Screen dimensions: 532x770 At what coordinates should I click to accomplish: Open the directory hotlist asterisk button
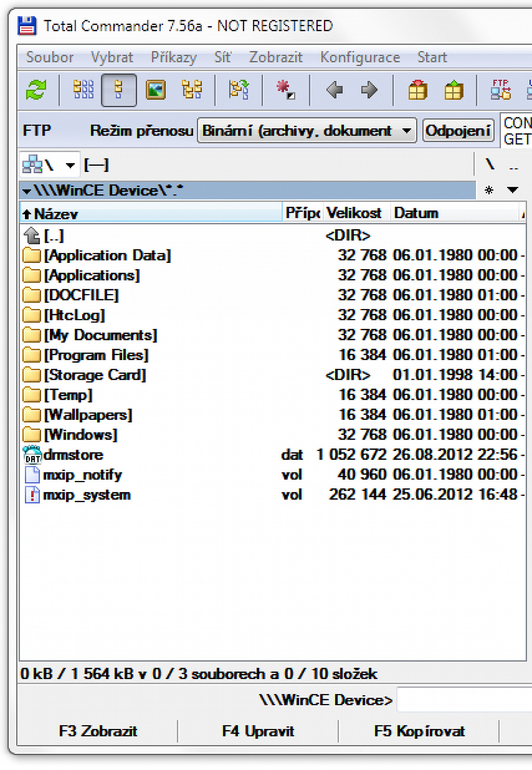pos(489,190)
